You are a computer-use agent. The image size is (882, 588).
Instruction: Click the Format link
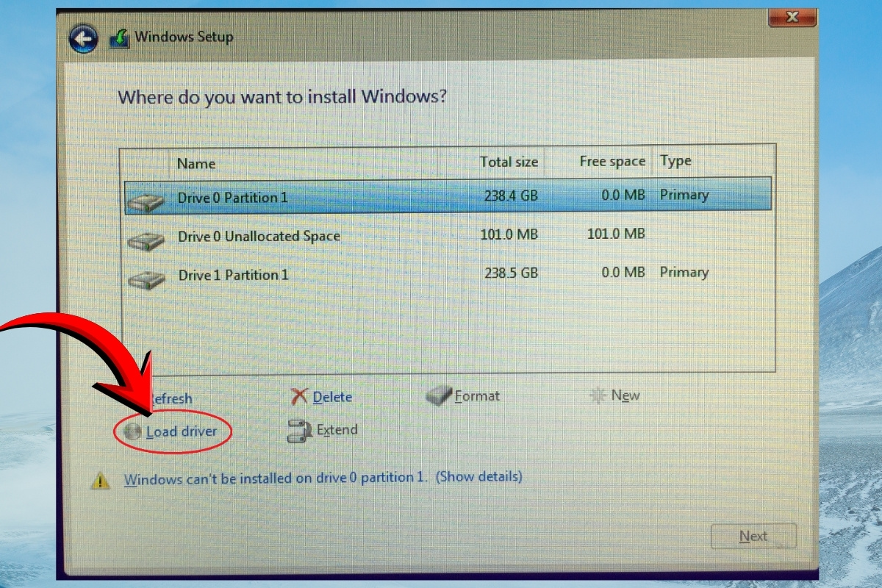pos(477,395)
